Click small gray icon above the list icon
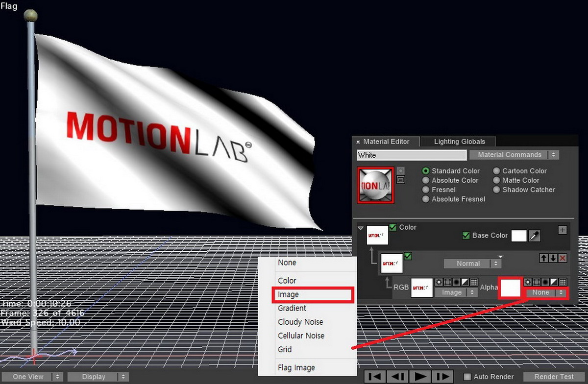This screenshot has height=384, width=588. pyautogui.click(x=401, y=170)
